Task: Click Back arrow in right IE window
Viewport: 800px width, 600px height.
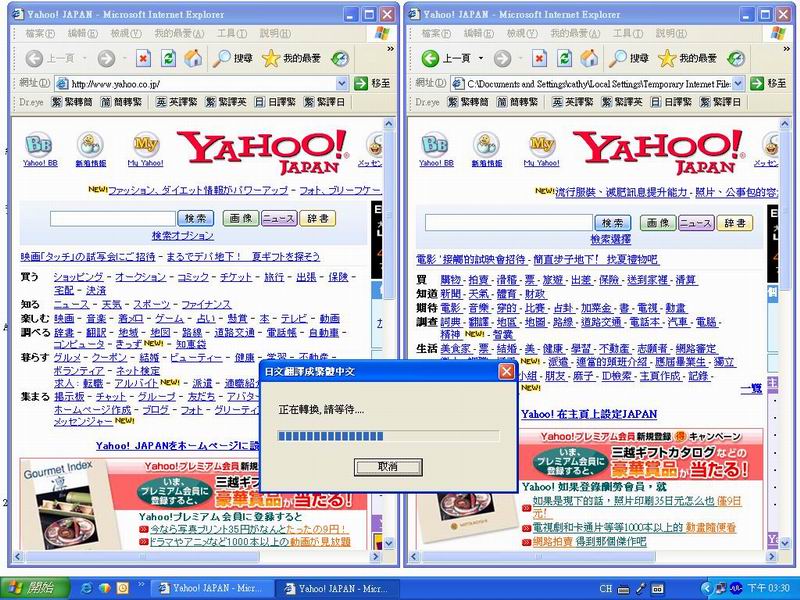Action: tap(430, 58)
